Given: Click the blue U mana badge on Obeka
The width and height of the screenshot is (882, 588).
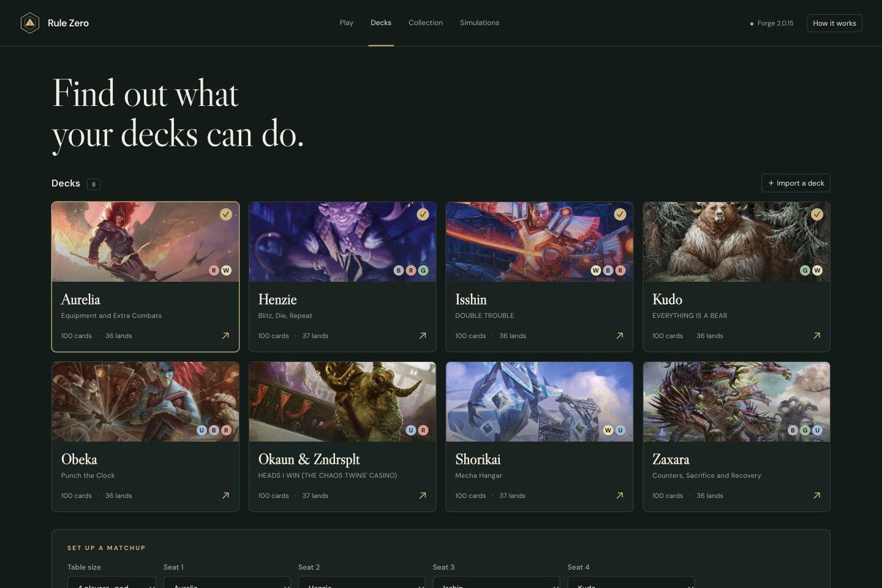Looking at the screenshot, I should pos(202,430).
